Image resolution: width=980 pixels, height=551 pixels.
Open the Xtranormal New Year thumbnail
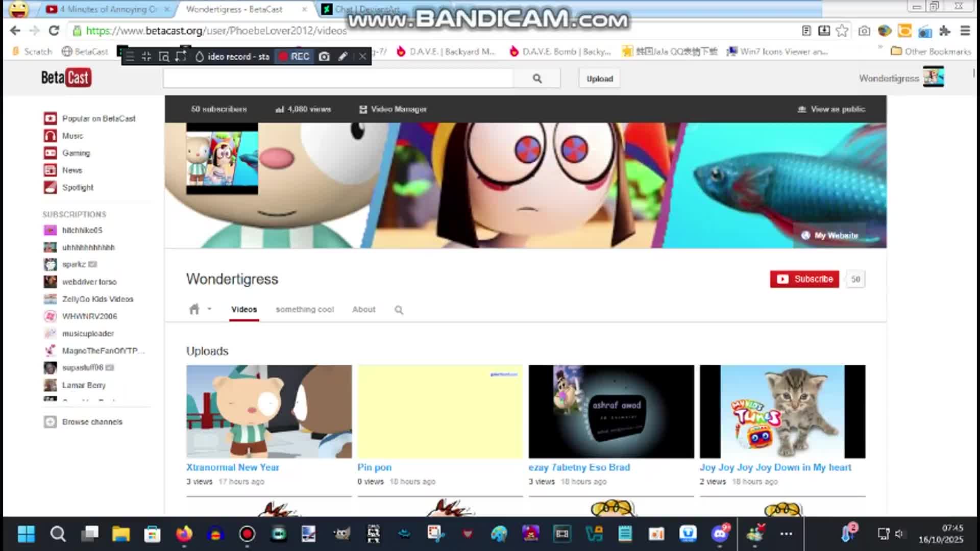click(x=269, y=412)
